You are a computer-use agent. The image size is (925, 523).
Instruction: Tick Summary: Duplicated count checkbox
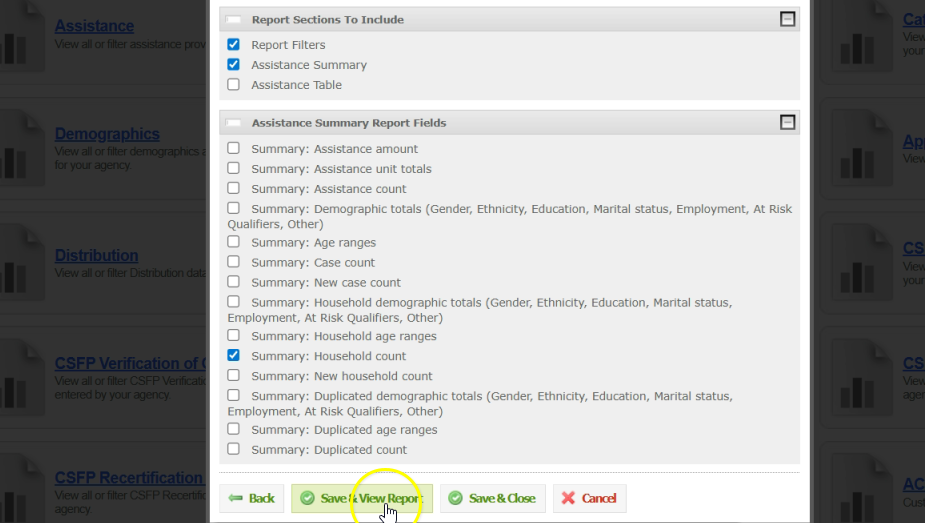click(x=233, y=449)
